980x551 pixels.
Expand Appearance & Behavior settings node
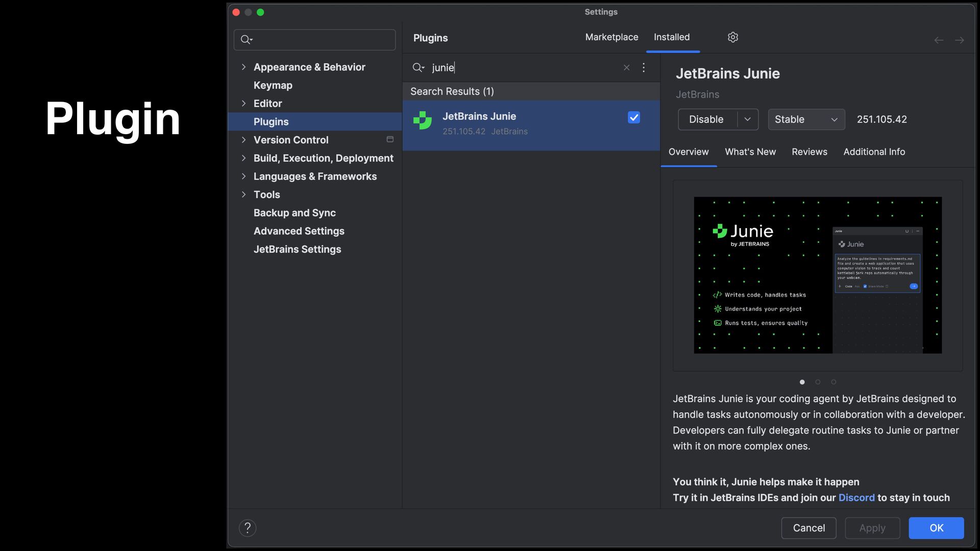pyautogui.click(x=243, y=67)
